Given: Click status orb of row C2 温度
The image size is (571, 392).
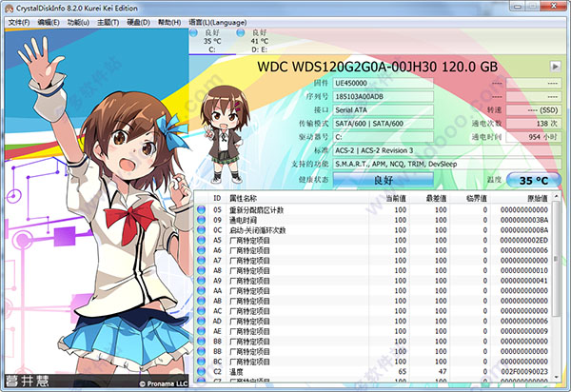Looking at the screenshot, I should tap(201, 372).
